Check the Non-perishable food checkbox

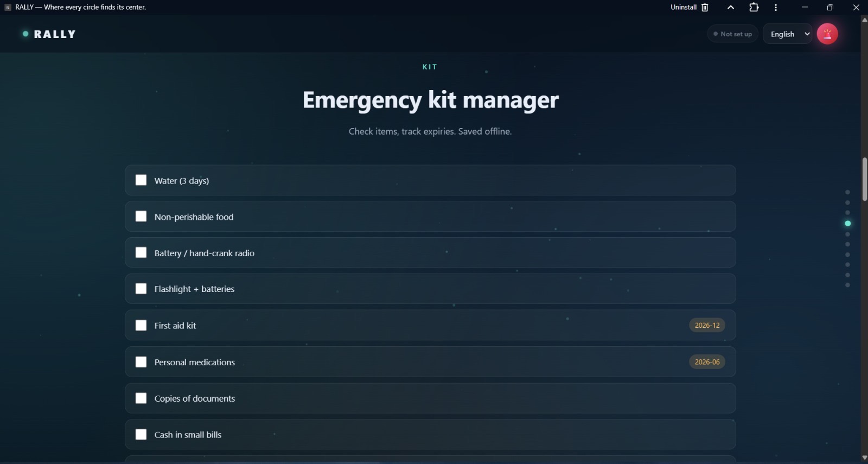141,217
